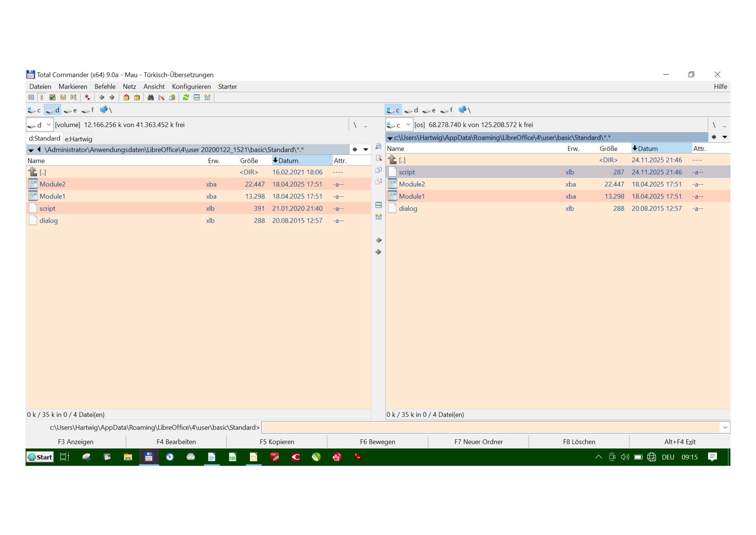Open Total Commander from the Windows taskbar
This screenshot has width=756, height=535.
coord(149,457)
